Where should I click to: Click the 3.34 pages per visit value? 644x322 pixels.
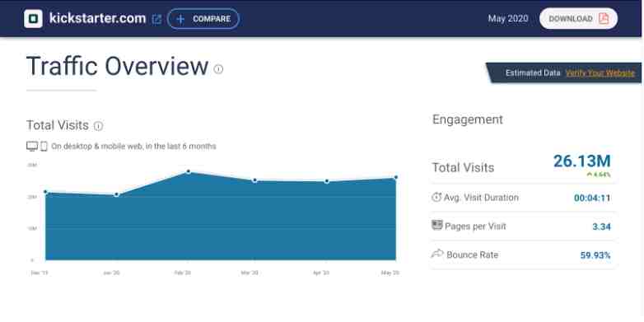tap(602, 226)
